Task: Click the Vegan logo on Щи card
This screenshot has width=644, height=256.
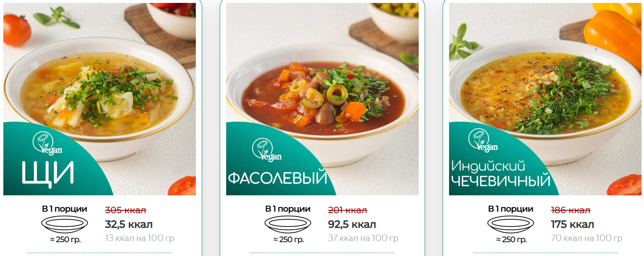Action: tap(47, 143)
